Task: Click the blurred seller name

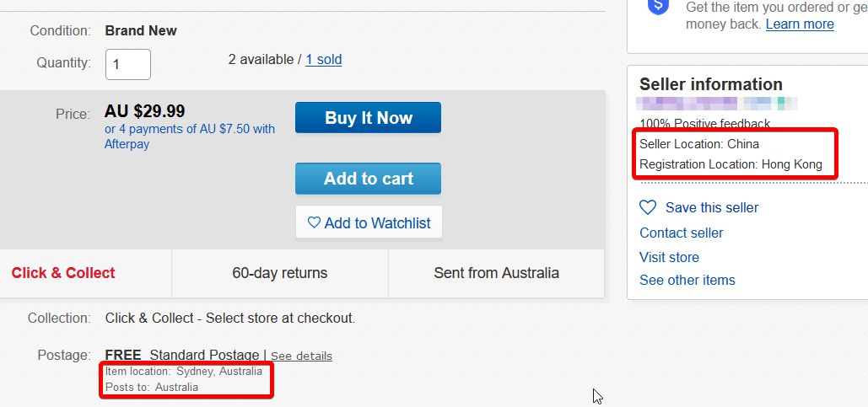Action: click(x=717, y=104)
